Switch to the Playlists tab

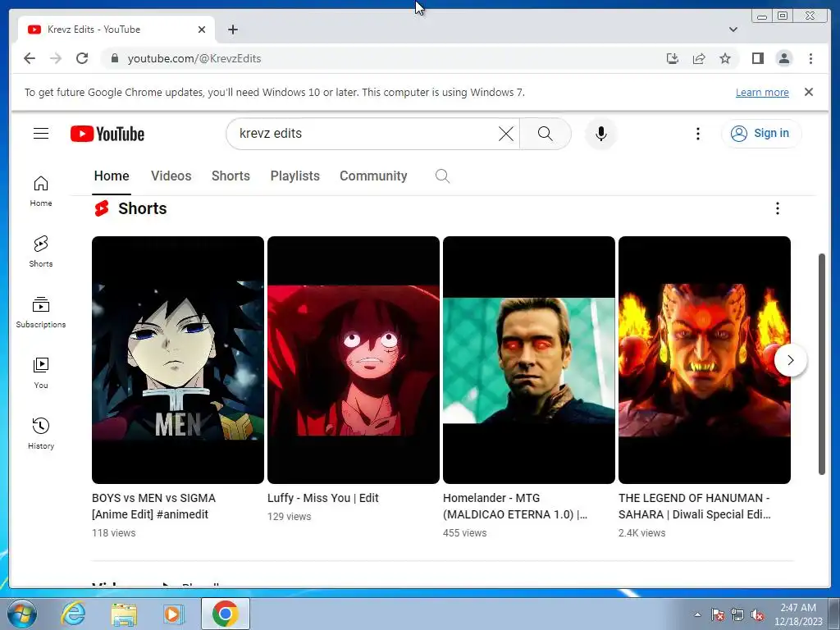tap(294, 176)
